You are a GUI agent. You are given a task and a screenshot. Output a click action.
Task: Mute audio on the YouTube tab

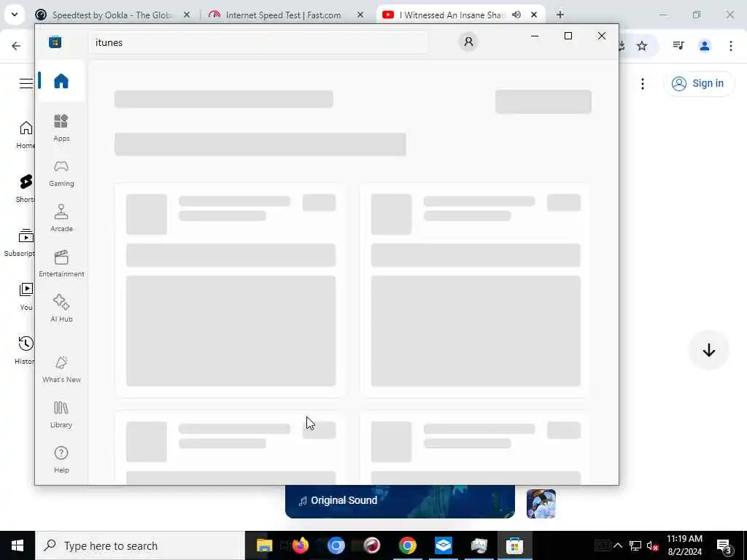tap(516, 15)
